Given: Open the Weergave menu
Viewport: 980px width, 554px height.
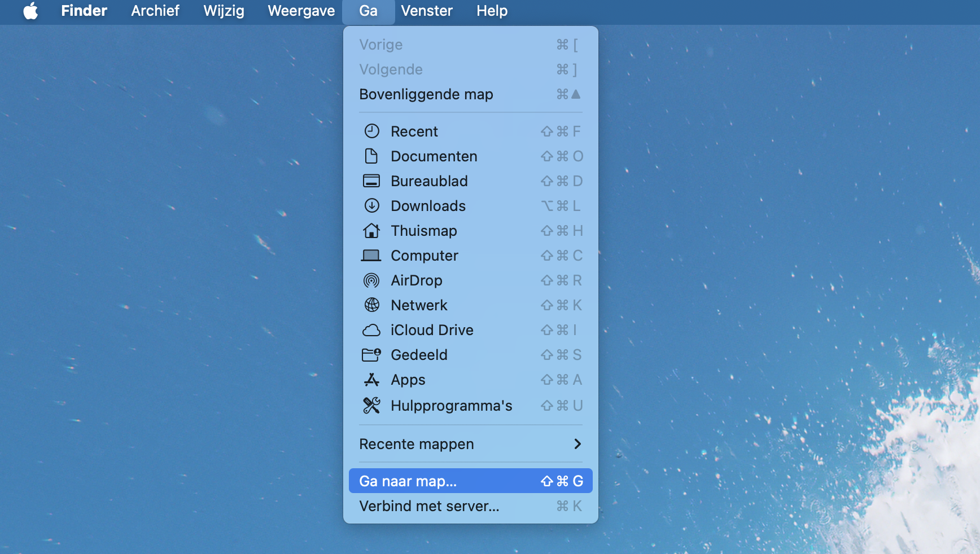Looking at the screenshot, I should (301, 11).
